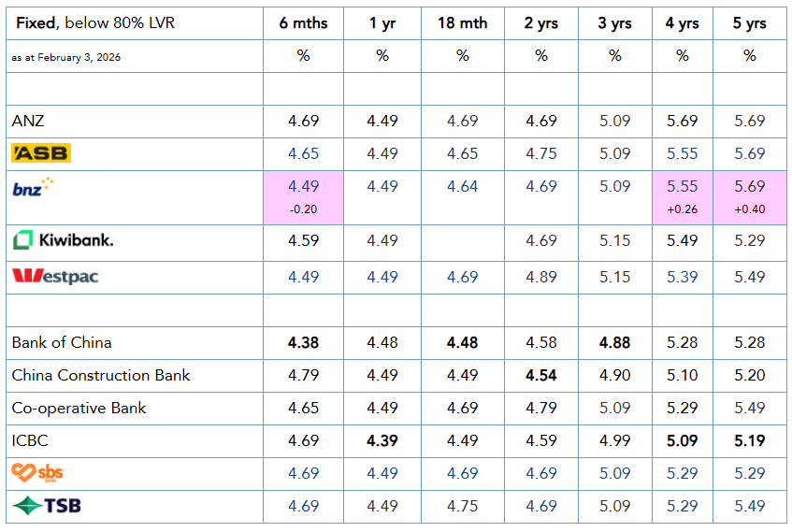Select the Co-operative Bank name
This screenshot has width=792, height=532.
pos(79,408)
